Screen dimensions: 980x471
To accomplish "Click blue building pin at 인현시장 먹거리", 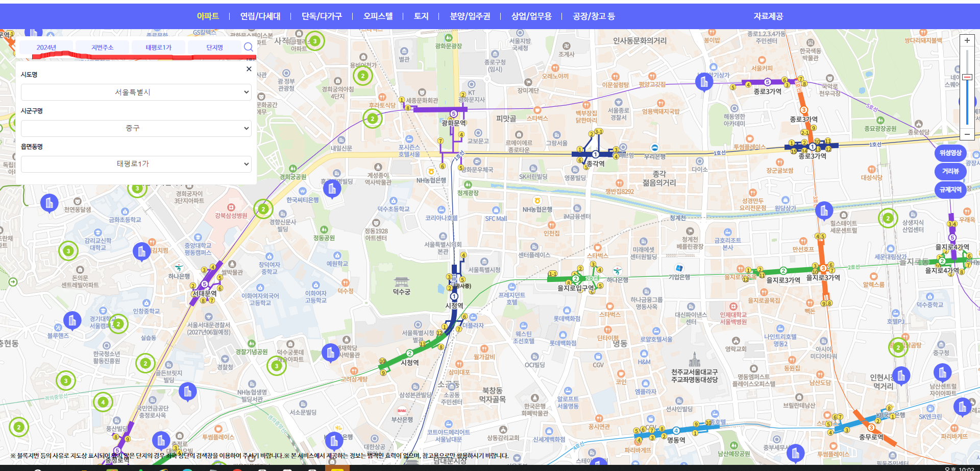I will tap(901, 376).
